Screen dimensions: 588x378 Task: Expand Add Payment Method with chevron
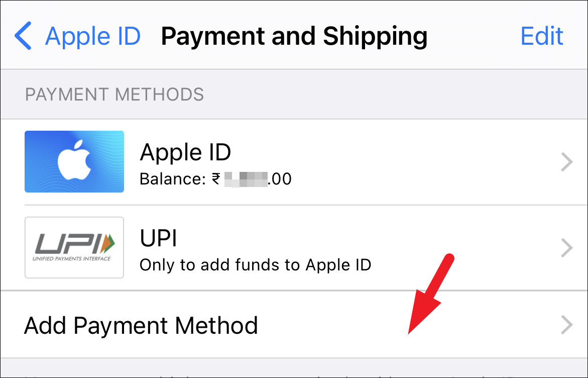coord(566,326)
